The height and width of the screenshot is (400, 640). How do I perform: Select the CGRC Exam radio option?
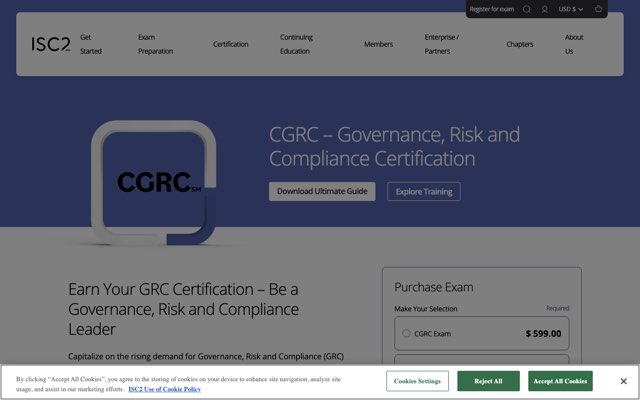coord(406,333)
